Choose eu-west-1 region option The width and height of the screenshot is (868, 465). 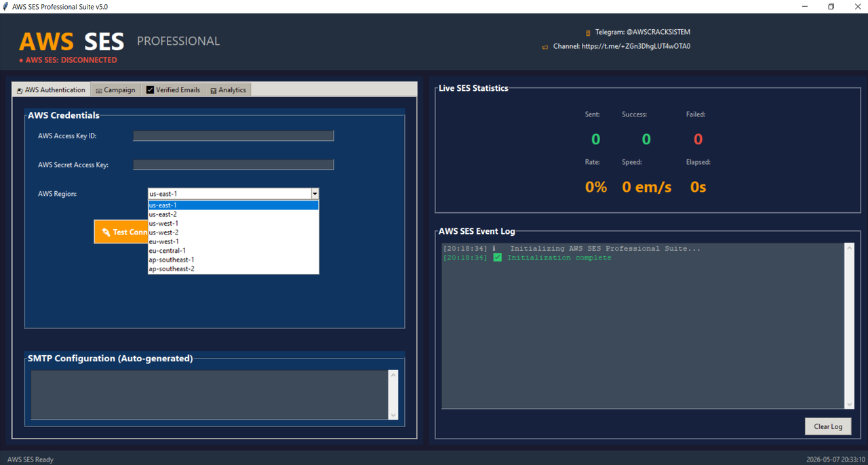233,241
